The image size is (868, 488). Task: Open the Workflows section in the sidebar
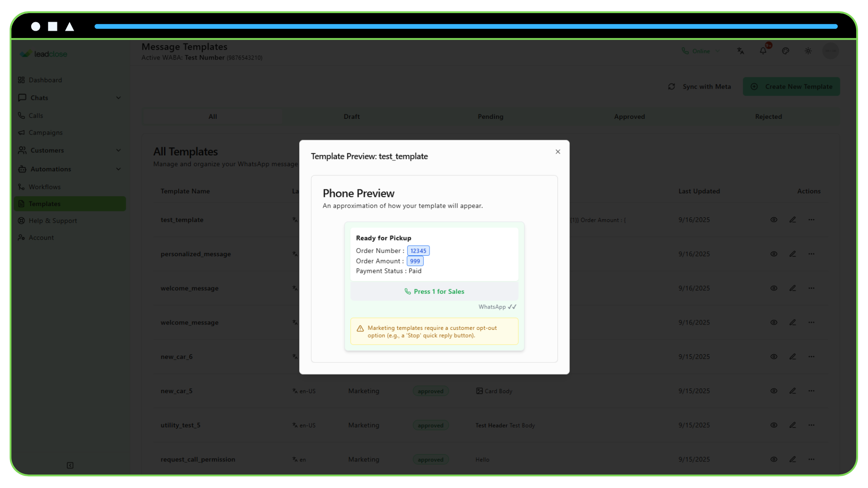pos(44,187)
